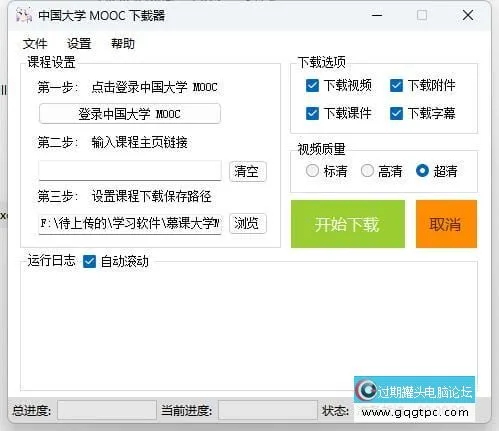Click the 浏览 button
The height and width of the screenshot is (431, 499).
(x=248, y=223)
